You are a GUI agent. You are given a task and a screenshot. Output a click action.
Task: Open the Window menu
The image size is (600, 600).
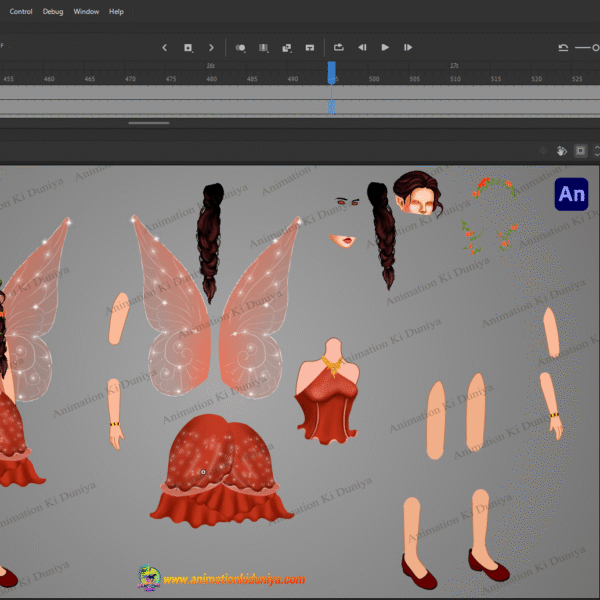[86, 11]
